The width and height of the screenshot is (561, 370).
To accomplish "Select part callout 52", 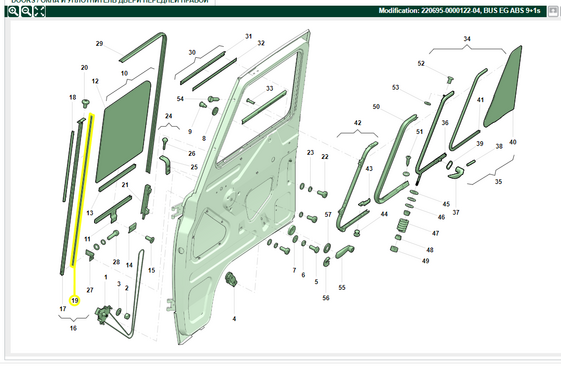I will (x=421, y=63).
